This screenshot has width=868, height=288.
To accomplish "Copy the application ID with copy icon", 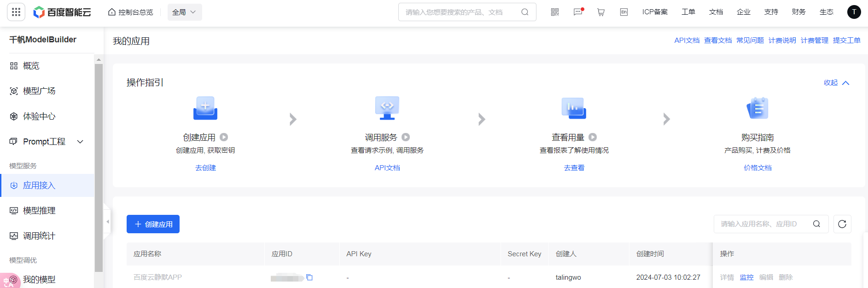I will coord(309,277).
